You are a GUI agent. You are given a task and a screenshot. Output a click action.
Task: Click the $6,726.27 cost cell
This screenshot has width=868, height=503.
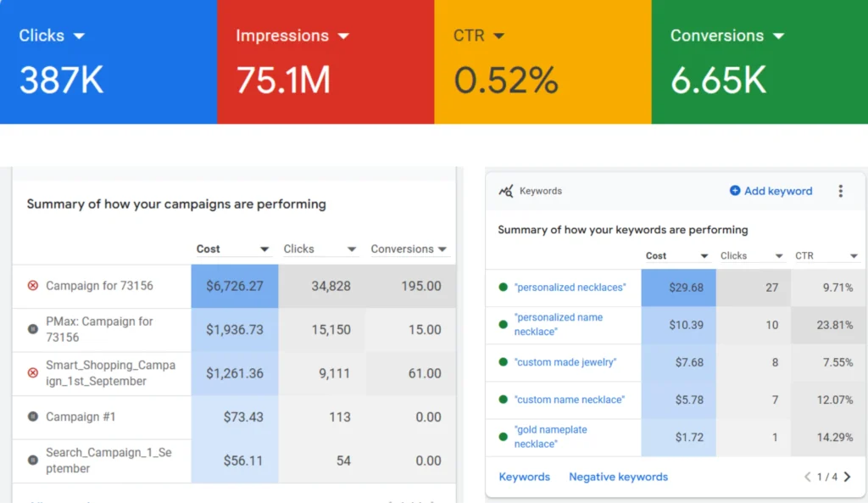pos(234,286)
